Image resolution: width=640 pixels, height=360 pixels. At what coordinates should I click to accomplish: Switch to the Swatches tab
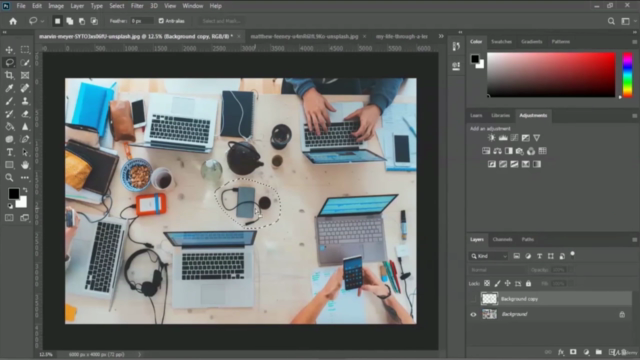pyautogui.click(x=501, y=42)
